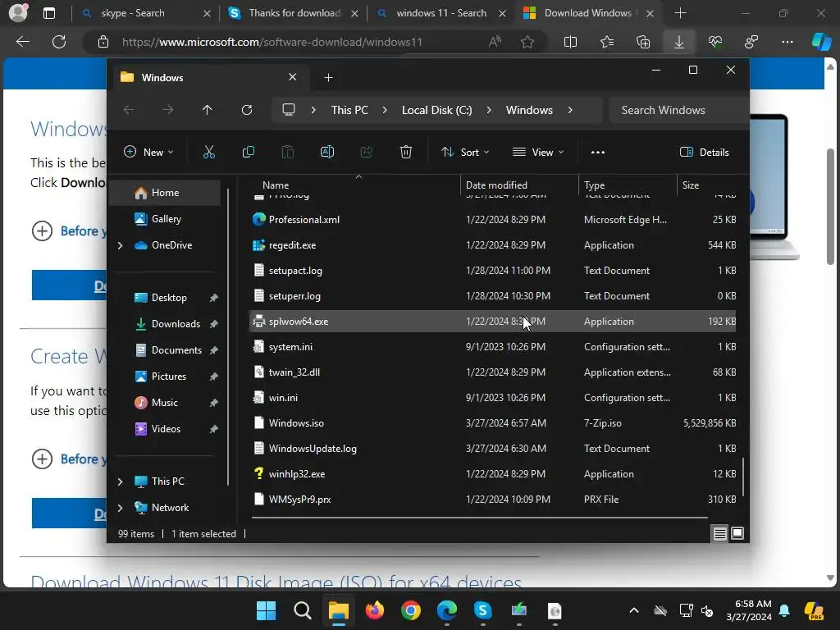
Task: Toggle Edge split screen icon
Action: (x=571, y=42)
